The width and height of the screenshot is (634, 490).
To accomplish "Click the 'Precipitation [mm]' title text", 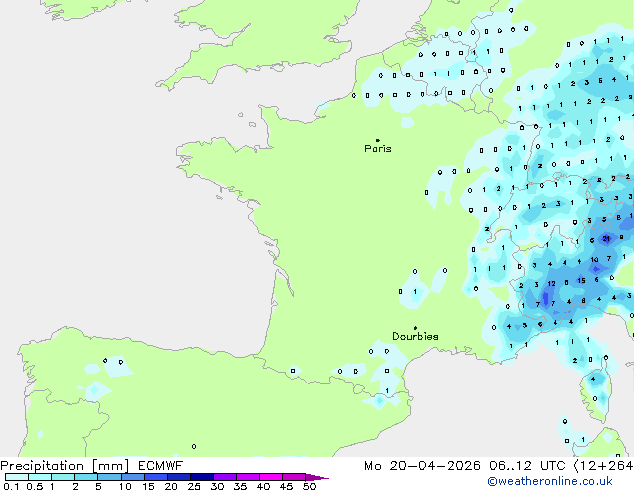I will [65, 466].
